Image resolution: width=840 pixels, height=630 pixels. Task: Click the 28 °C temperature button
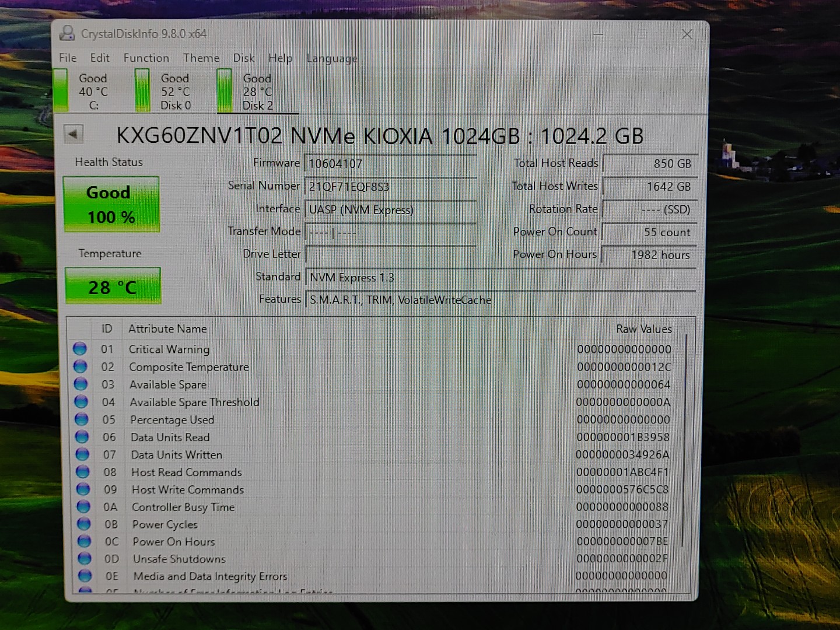pos(113,286)
